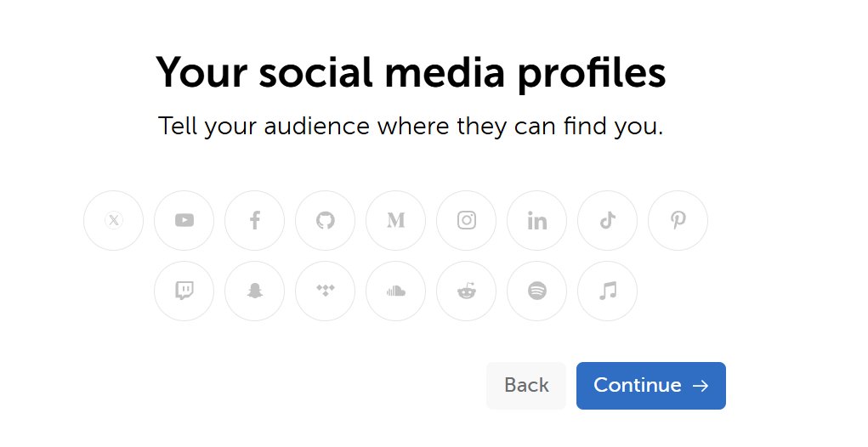Select the Snapchat ghost icon
This screenshot has width=868, height=447.
point(254,291)
